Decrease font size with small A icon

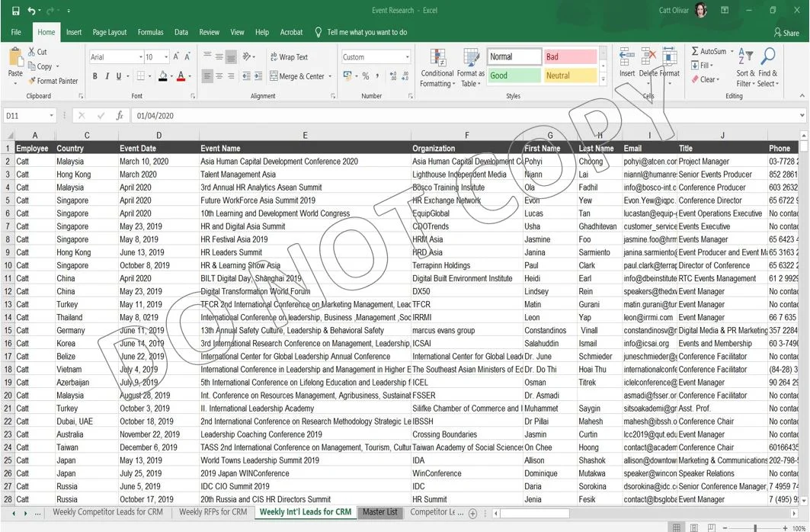point(187,57)
